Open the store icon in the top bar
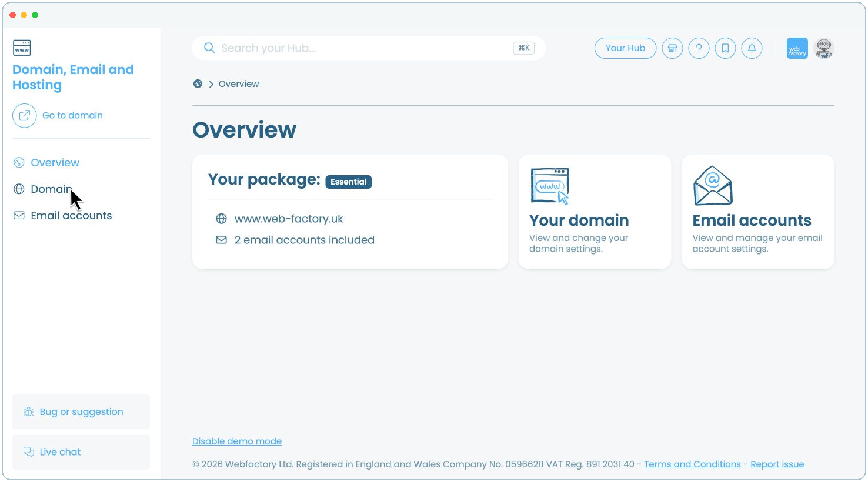 pos(672,48)
